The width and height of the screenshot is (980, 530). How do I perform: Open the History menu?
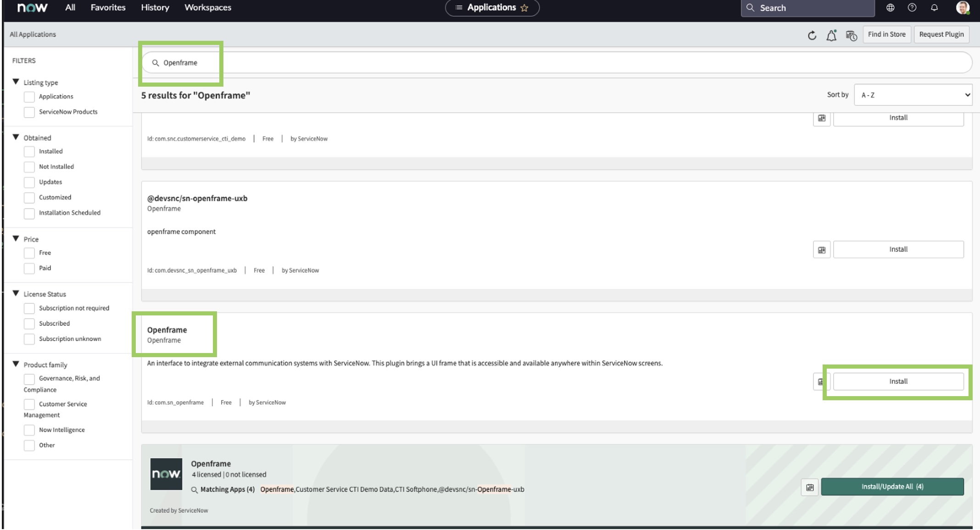155,7
